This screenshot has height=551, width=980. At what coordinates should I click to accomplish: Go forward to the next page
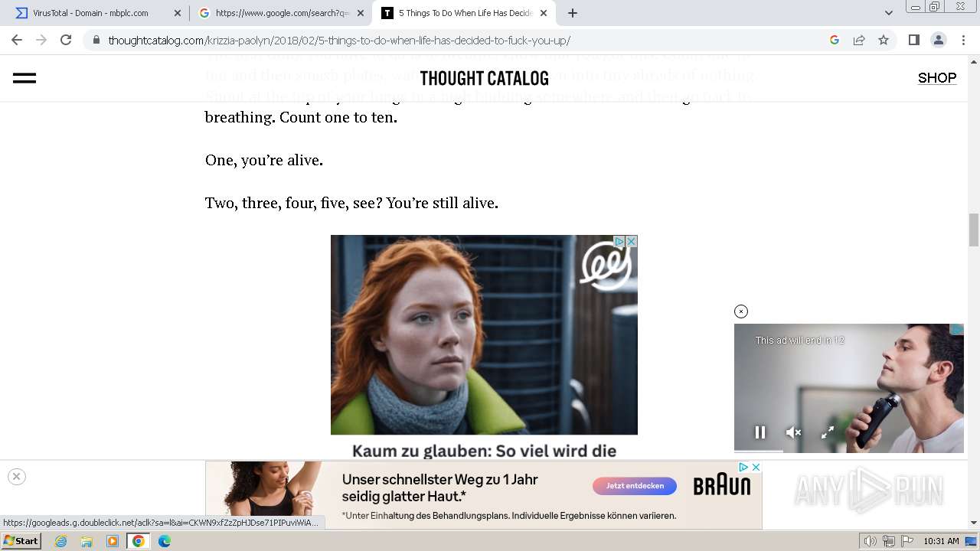point(41,40)
